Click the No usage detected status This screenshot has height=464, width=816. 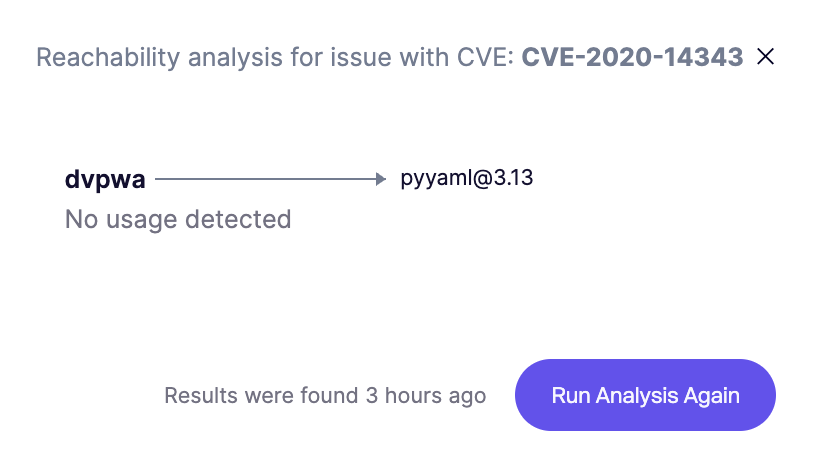coord(178,219)
